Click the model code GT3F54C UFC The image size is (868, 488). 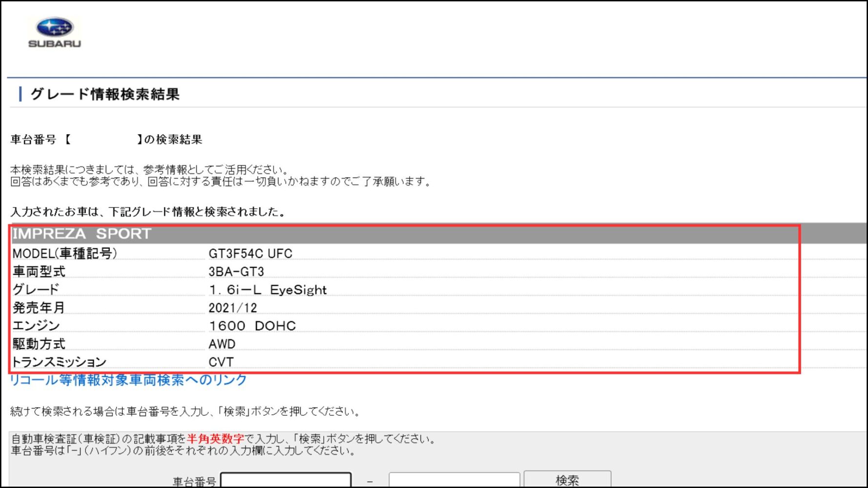[250, 254]
